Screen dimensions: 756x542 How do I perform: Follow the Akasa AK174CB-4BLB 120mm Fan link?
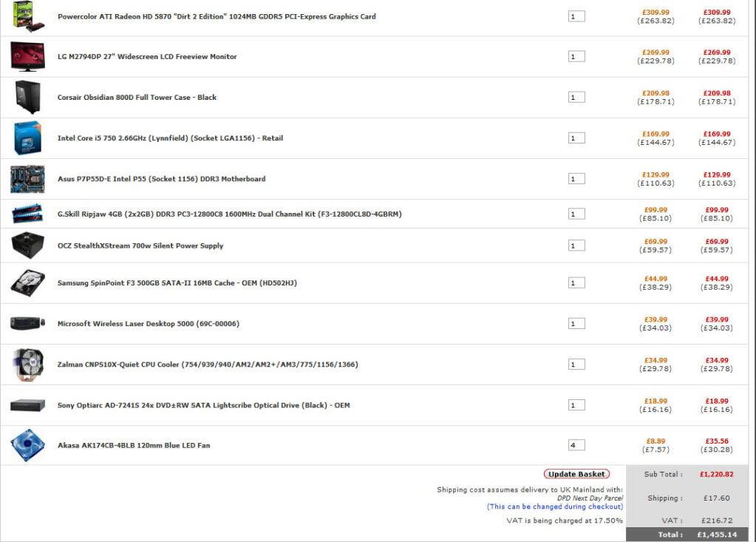point(134,446)
